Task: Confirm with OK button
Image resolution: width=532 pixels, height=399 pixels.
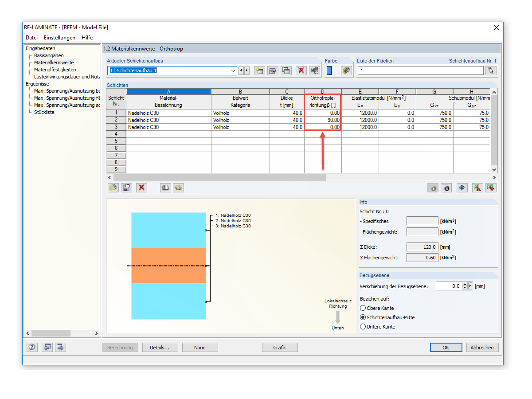Action: click(446, 348)
